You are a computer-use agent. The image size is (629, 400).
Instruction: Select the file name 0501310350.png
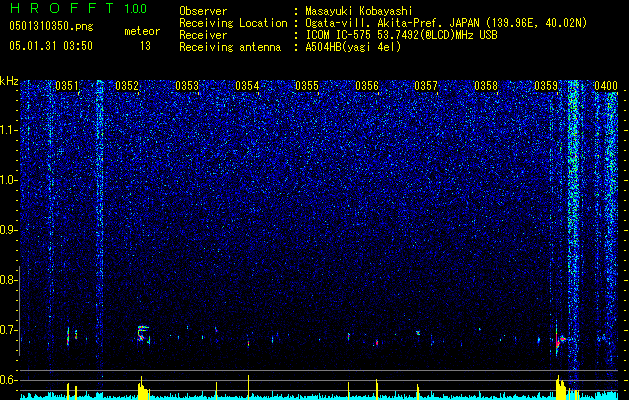pos(51,26)
